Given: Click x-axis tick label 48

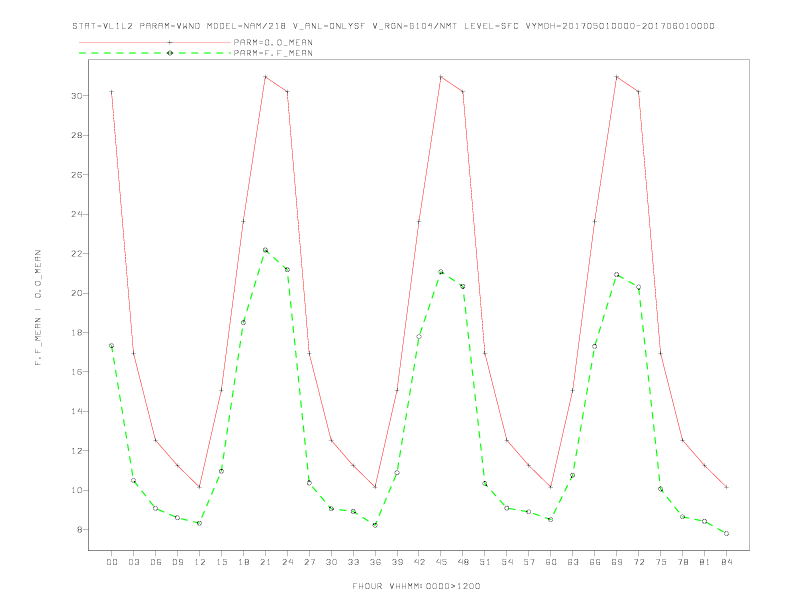Looking at the screenshot, I should [463, 562].
